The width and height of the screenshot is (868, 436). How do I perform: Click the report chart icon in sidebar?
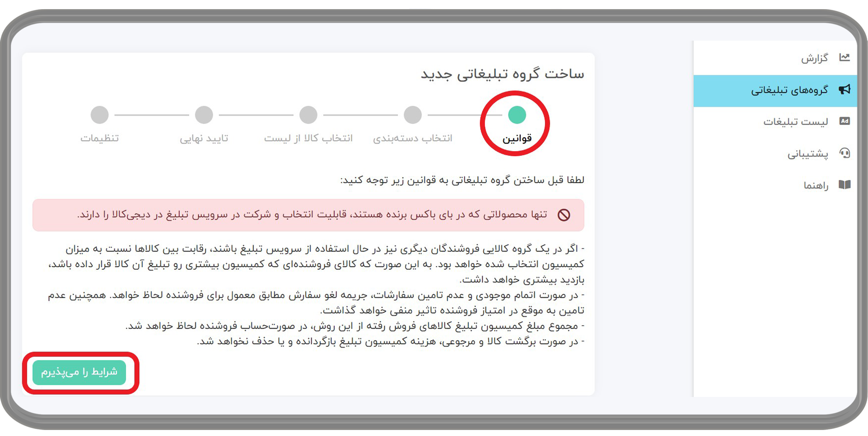(x=844, y=58)
